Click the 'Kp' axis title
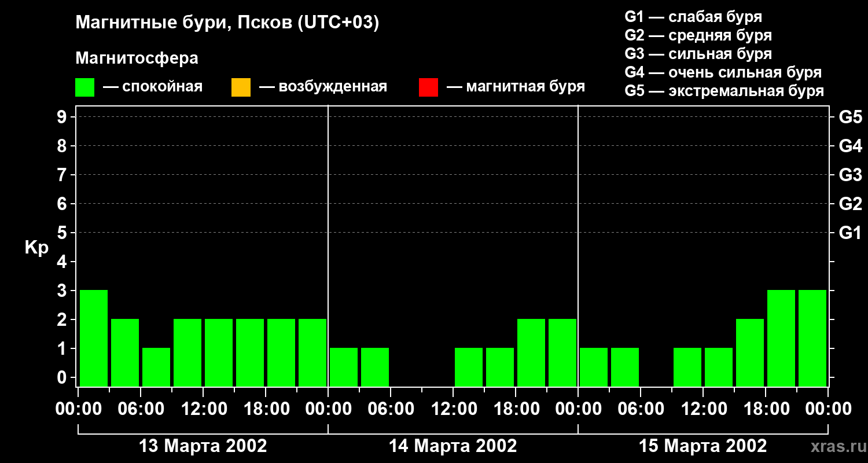Screen dimensions: 868x463 pos(36,248)
